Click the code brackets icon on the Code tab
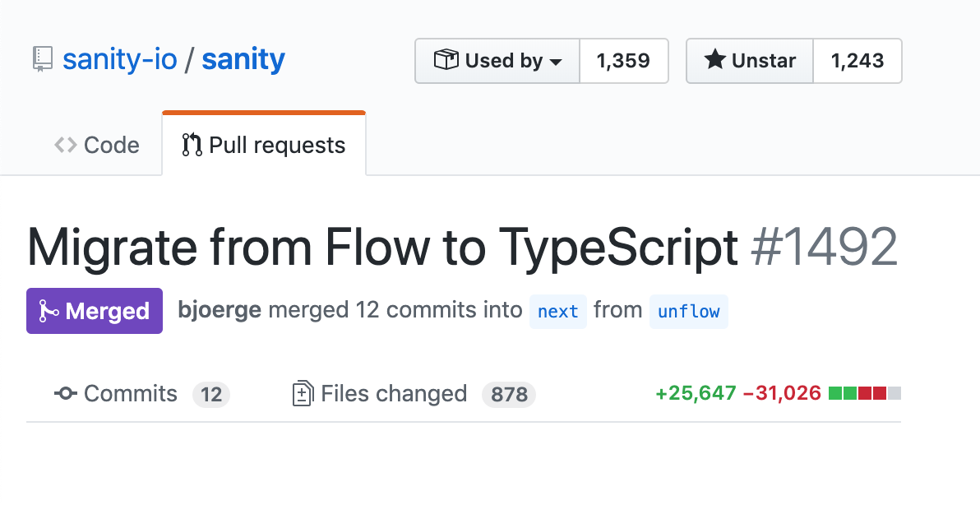Screen dimensions: 980x505 pos(64,145)
